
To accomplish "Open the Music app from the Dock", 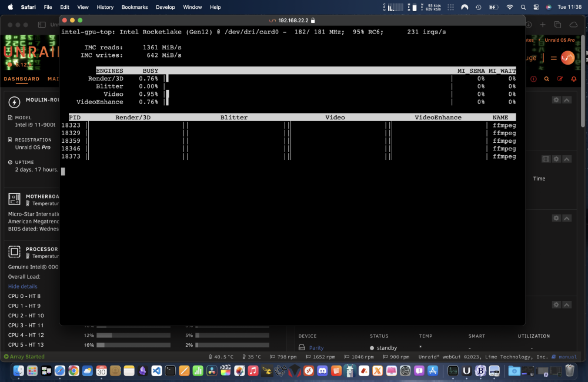I will (x=253, y=371).
